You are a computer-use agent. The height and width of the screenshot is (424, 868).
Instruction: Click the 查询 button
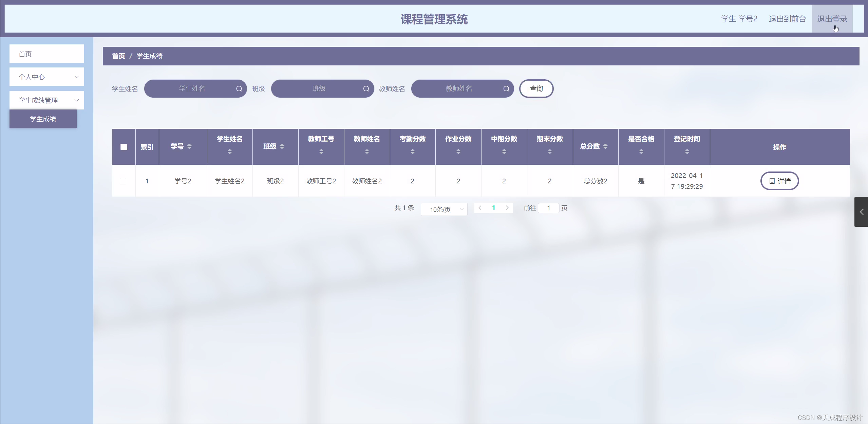536,89
